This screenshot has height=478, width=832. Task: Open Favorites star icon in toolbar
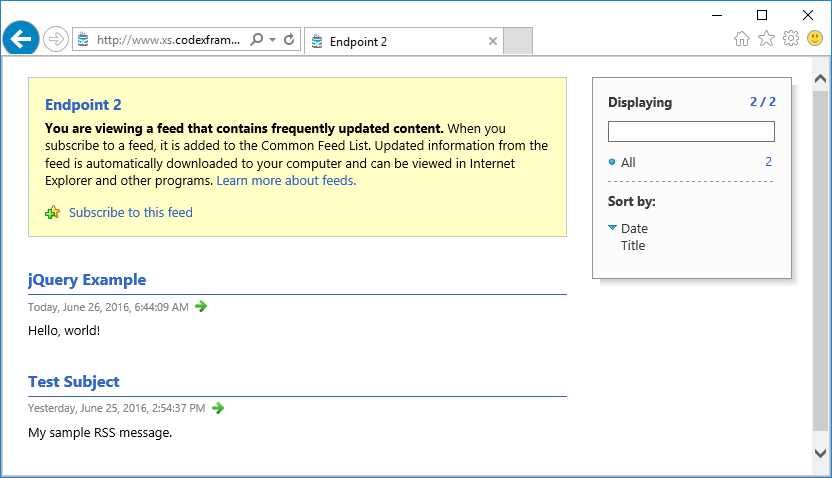[766, 39]
